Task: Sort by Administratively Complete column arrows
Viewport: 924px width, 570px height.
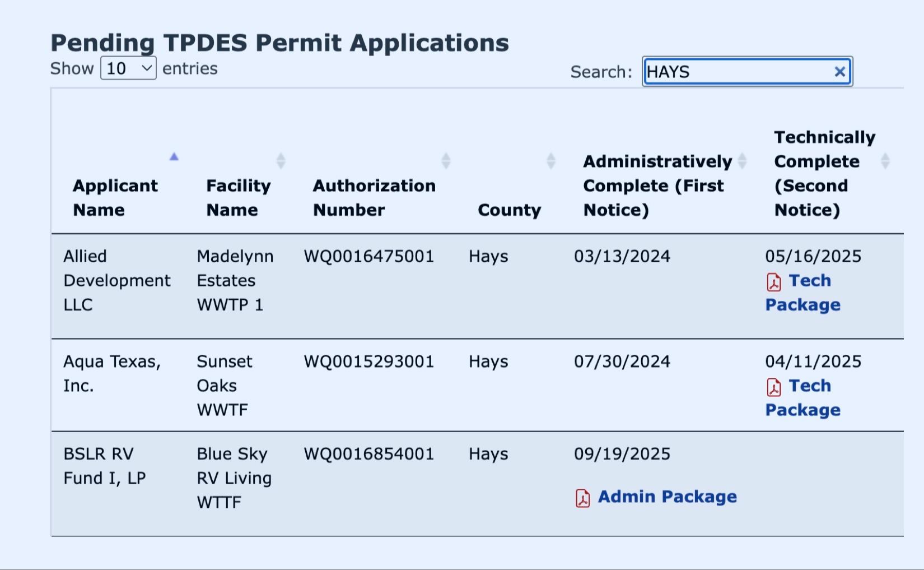Action: [x=742, y=161]
